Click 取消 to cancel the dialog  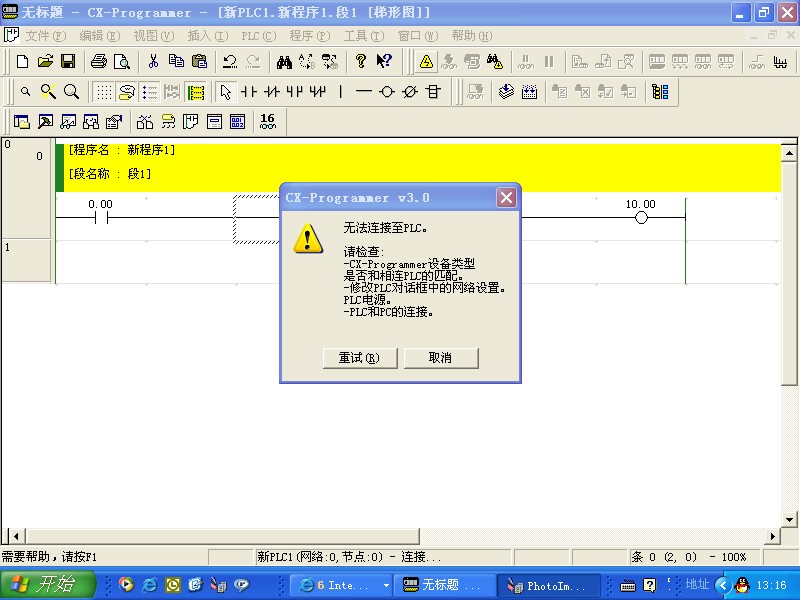(441, 358)
